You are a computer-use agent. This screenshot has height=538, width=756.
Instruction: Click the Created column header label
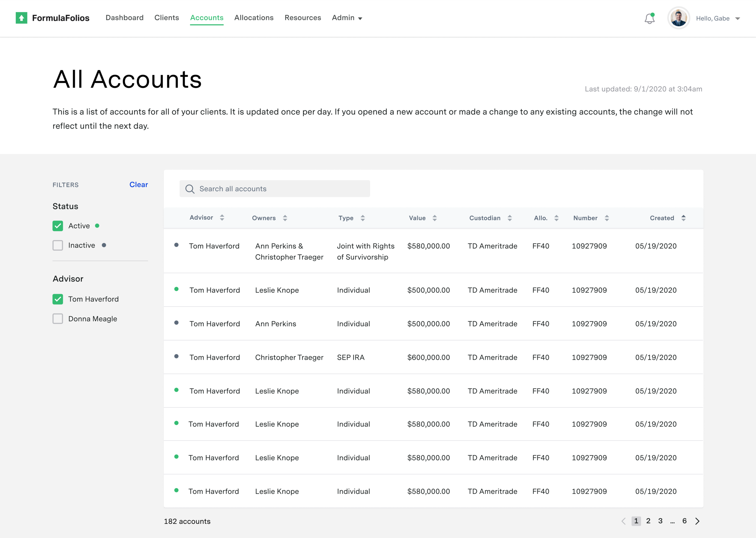click(662, 218)
